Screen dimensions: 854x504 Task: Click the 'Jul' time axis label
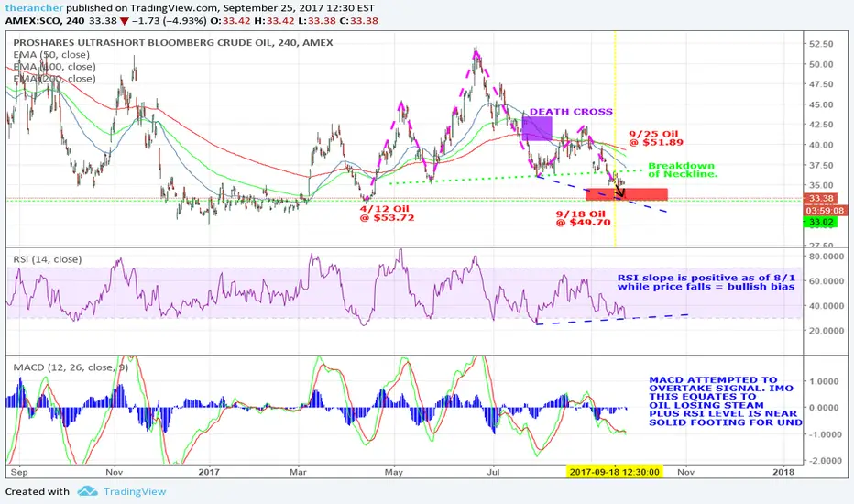click(493, 472)
